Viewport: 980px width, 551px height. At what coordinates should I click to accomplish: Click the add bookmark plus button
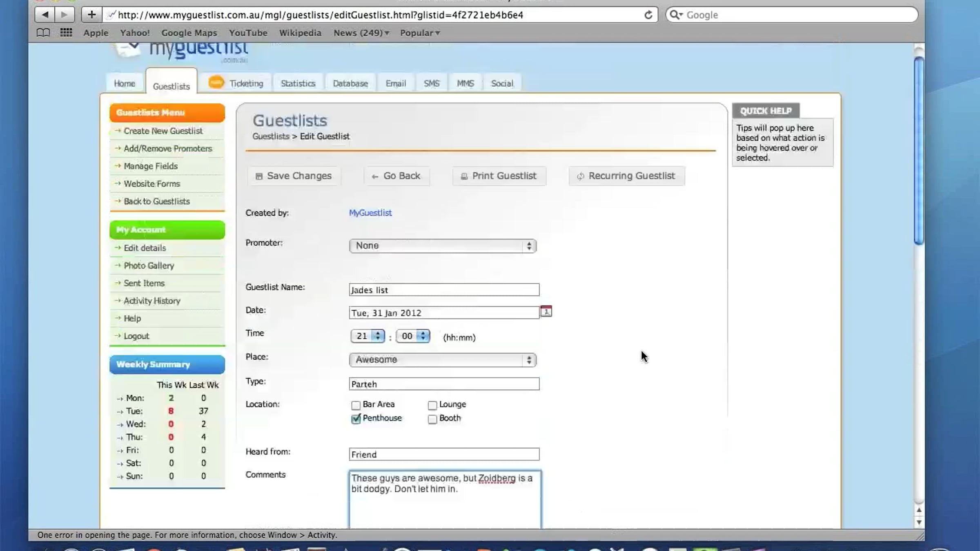click(91, 15)
